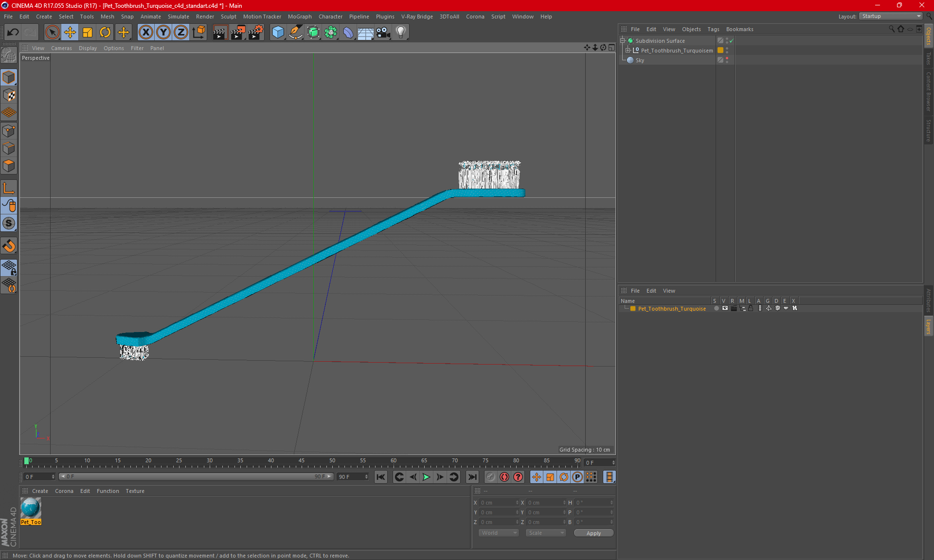The height and width of the screenshot is (560, 934).
Task: Play the animation forward
Action: coord(426,477)
